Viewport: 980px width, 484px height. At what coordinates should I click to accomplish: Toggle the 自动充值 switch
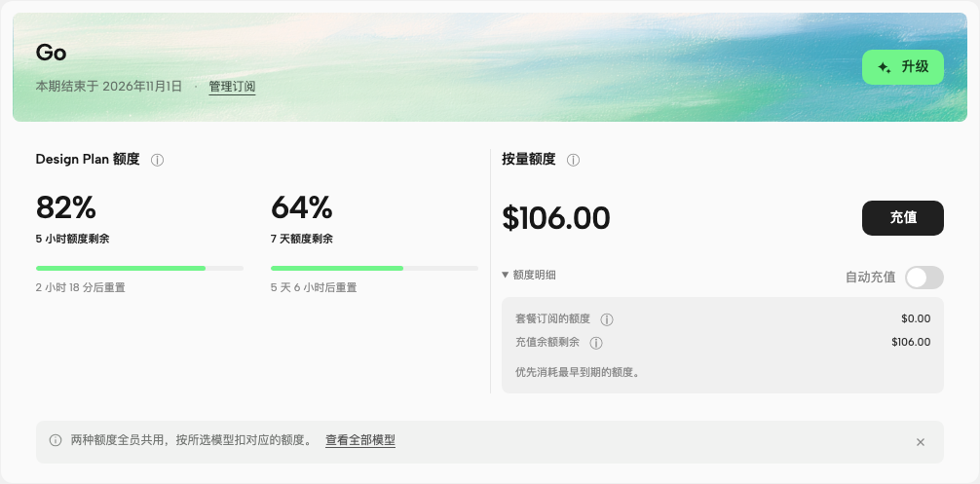coord(924,278)
